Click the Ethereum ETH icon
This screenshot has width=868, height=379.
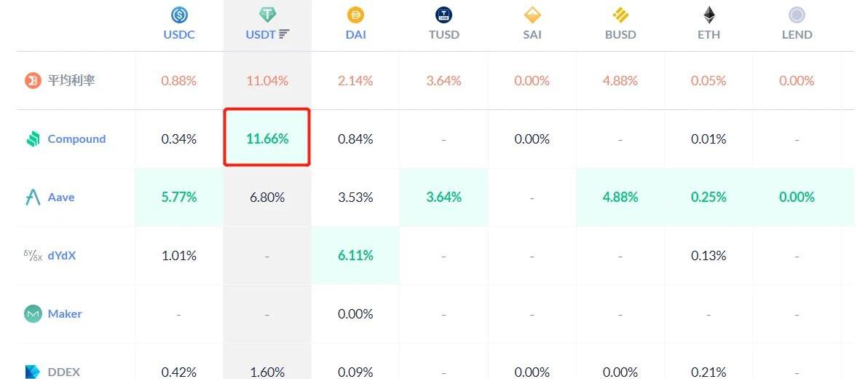click(x=709, y=15)
